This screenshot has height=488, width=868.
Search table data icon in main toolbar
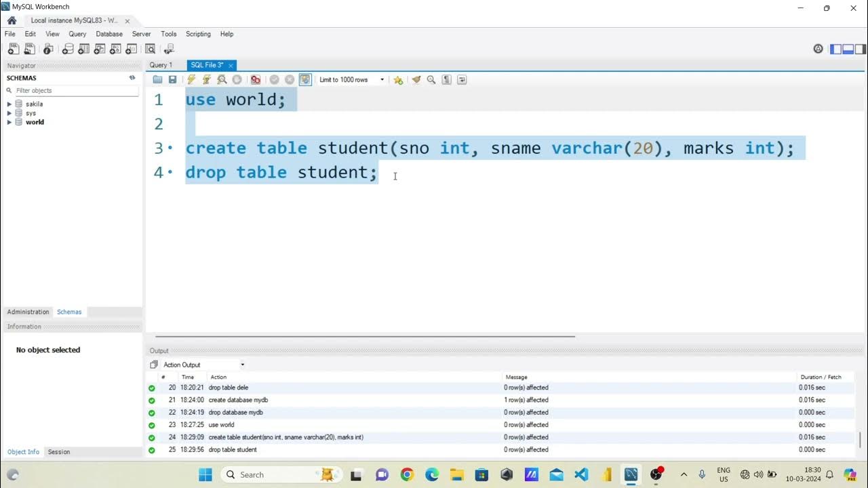(151, 49)
